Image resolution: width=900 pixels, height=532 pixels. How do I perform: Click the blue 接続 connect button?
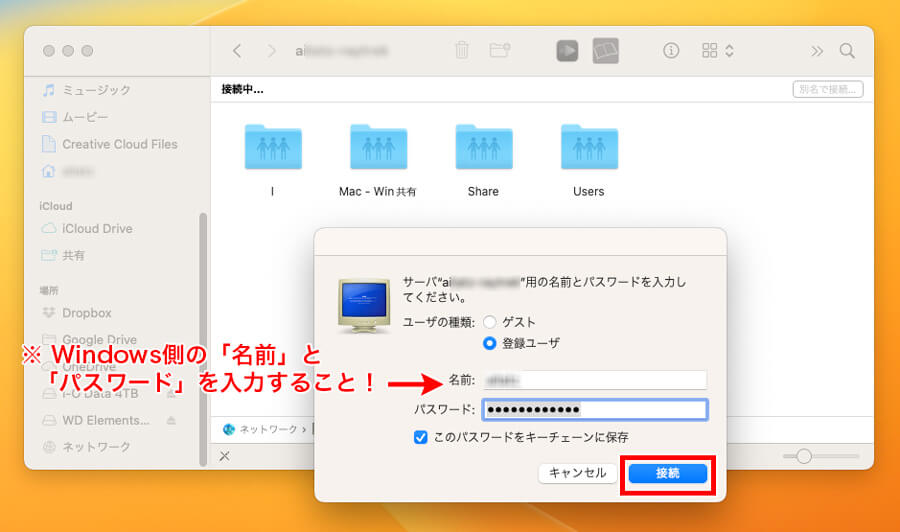tap(668, 473)
